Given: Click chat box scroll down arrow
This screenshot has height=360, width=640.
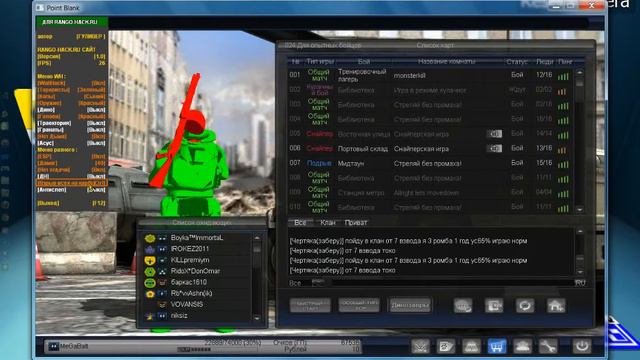Looking at the screenshot, I should point(580,271).
